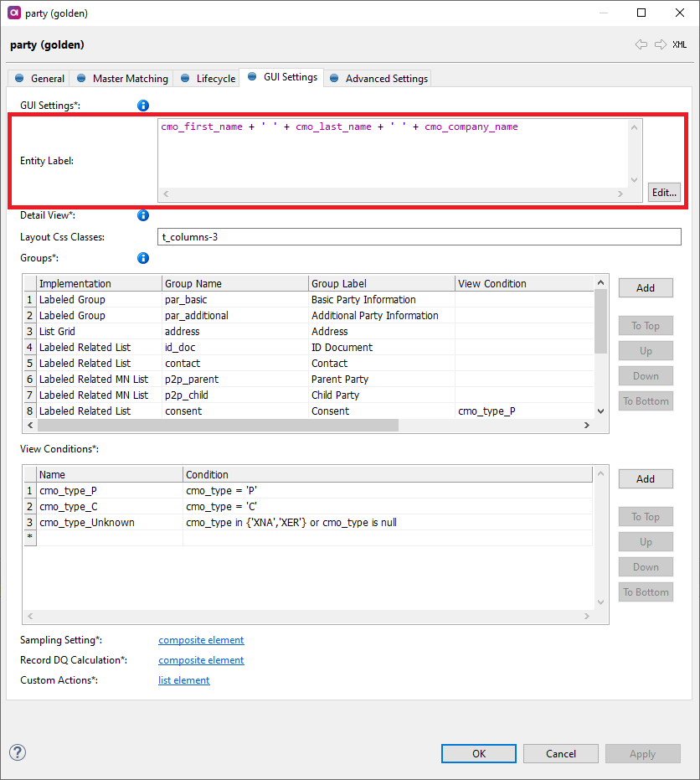Click the Layout Css Classes input field
The width and height of the screenshot is (700, 780).
419,237
